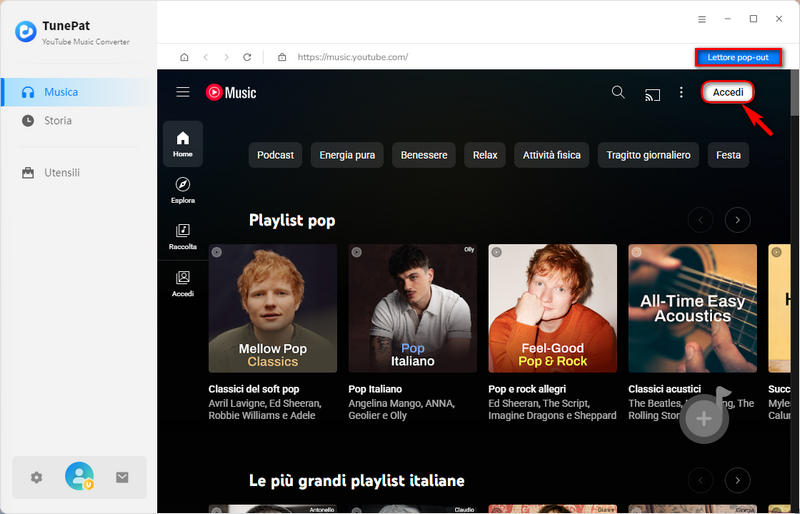Open Raccolta library in sidebar
The width and height of the screenshot is (800, 514).
click(183, 236)
